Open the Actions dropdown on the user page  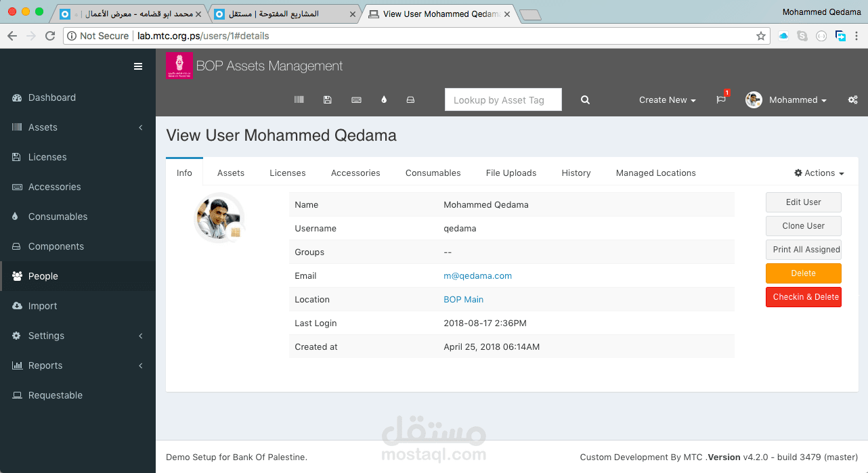pyautogui.click(x=819, y=173)
